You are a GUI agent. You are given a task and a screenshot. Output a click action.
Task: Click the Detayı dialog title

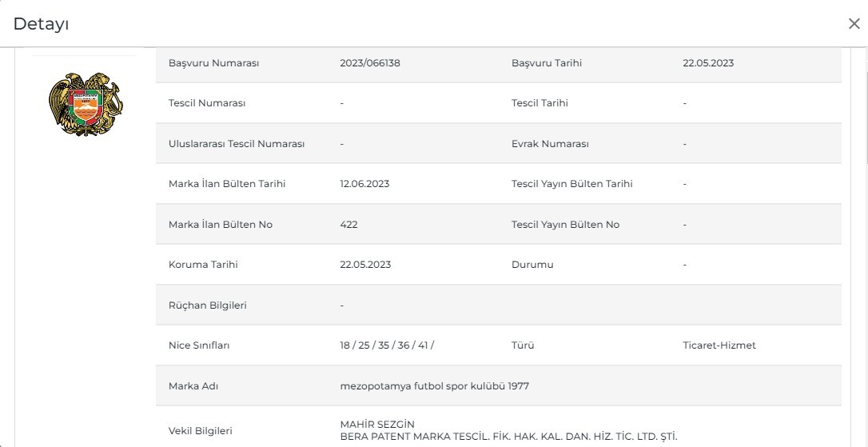click(x=41, y=24)
